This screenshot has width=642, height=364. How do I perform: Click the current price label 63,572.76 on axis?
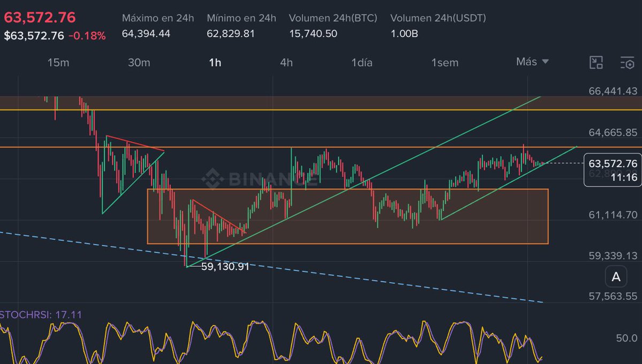tap(613, 163)
